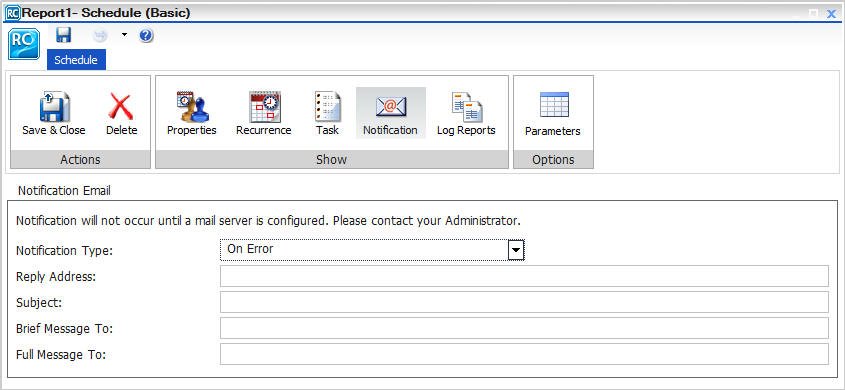The width and height of the screenshot is (845, 390).
Task: Open the Properties section icon
Action: (x=191, y=106)
